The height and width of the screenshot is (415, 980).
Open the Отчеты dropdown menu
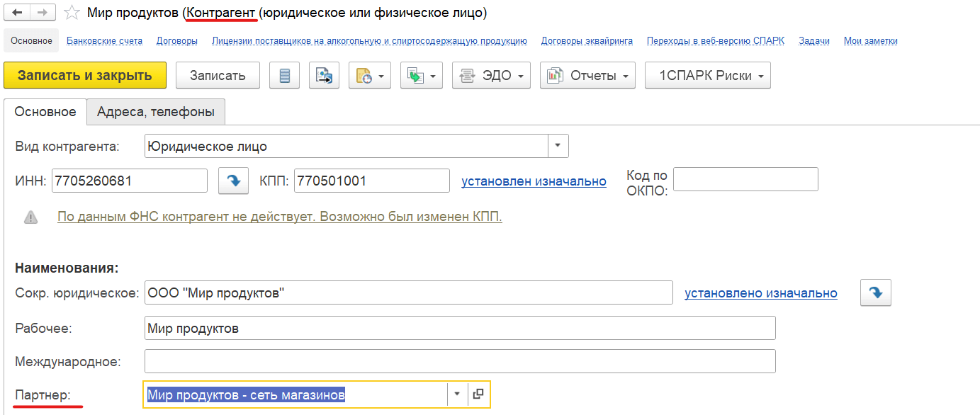[587, 76]
